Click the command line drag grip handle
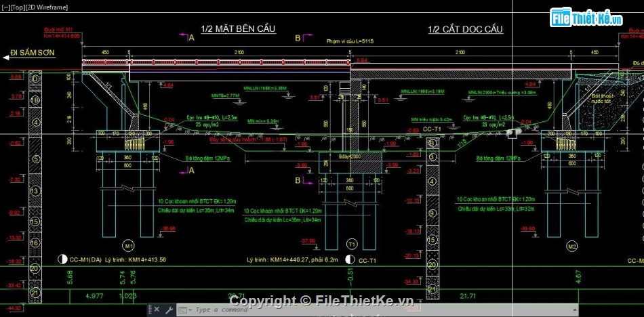Screen dimensions: 644x317 coord(150,310)
